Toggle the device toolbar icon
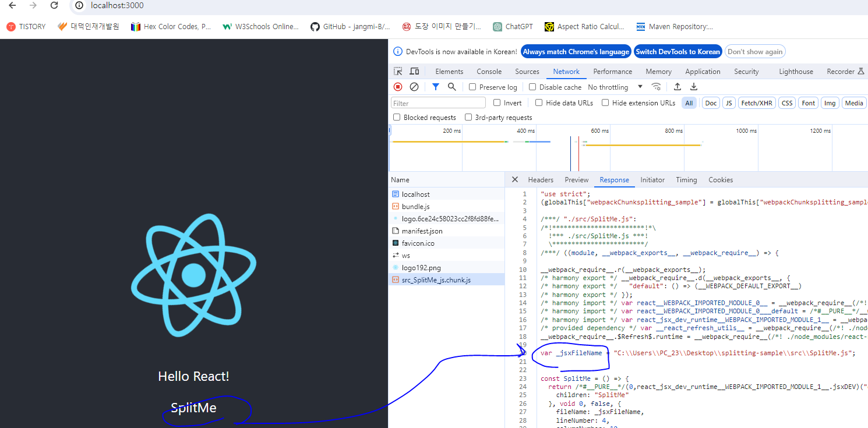868x428 pixels. [x=414, y=71]
